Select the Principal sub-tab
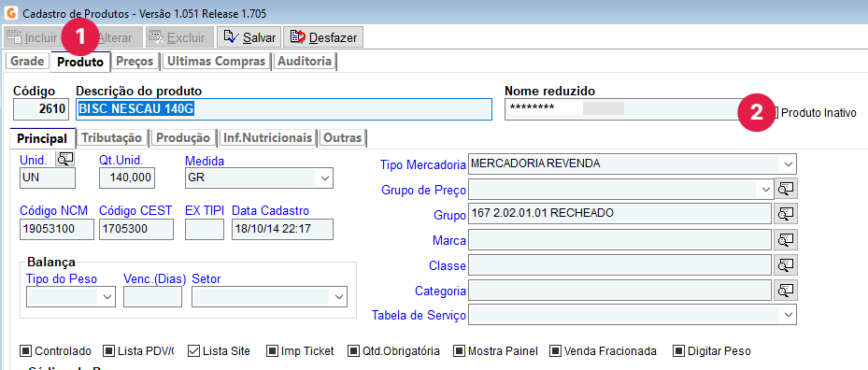 [x=42, y=138]
